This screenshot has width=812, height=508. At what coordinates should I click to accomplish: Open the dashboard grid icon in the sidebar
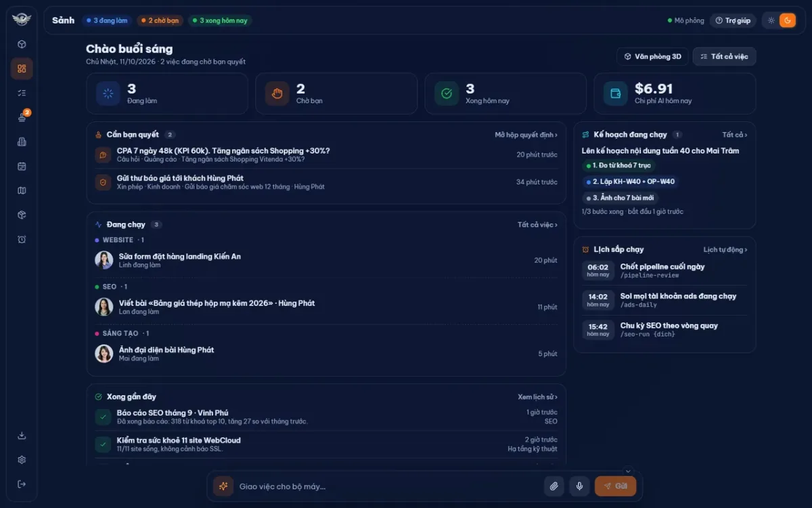[22, 68]
